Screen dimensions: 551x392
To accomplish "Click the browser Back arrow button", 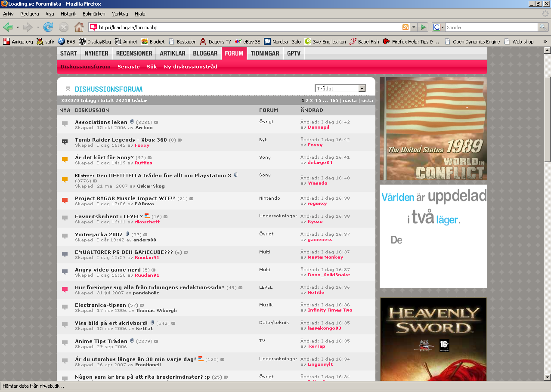I will click(x=8, y=27).
